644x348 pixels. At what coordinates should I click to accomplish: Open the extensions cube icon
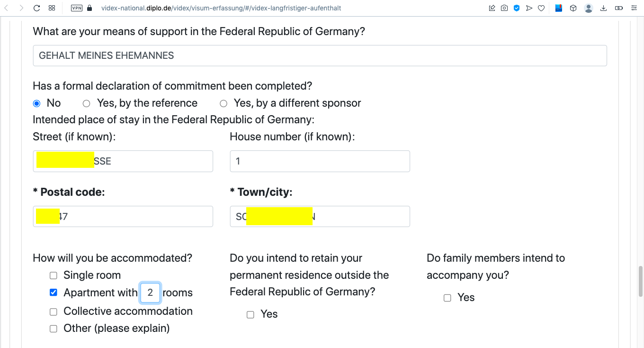(x=573, y=8)
